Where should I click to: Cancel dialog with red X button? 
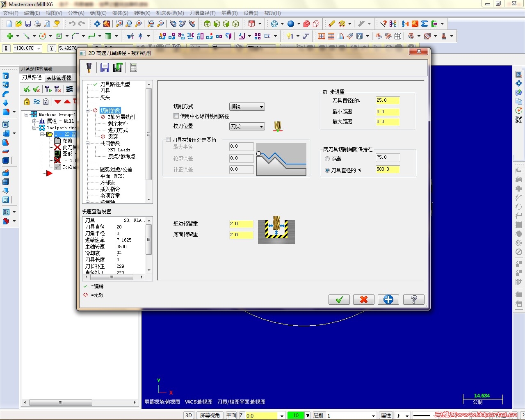363,299
